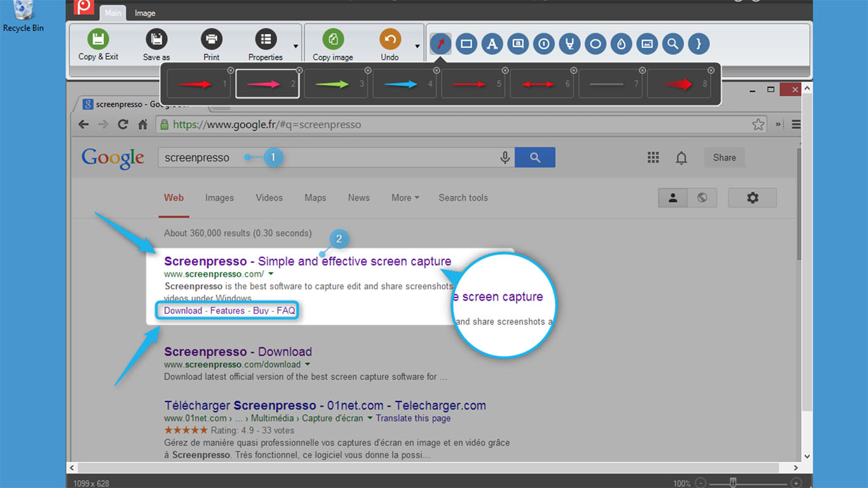Select the highlighter tool
Viewport: 868px width, 488px height.
click(570, 44)
